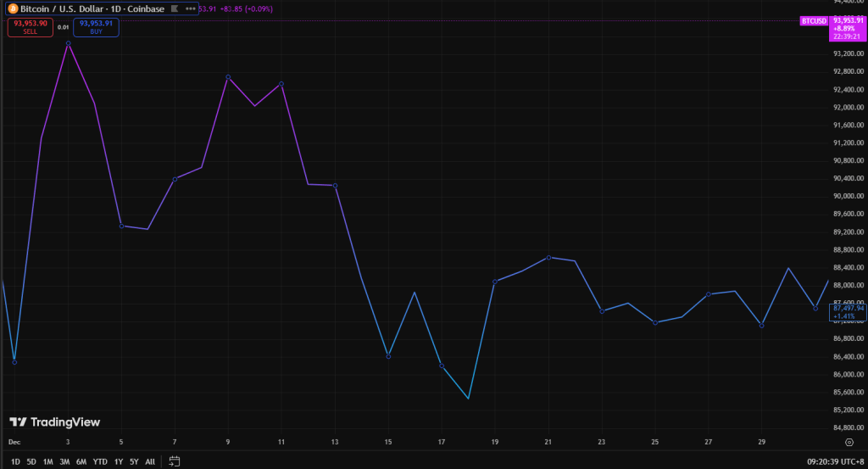The width and height of the screenshot is (868, 469).
Task: Switch to 1M time range
Action: coord(47,461)
